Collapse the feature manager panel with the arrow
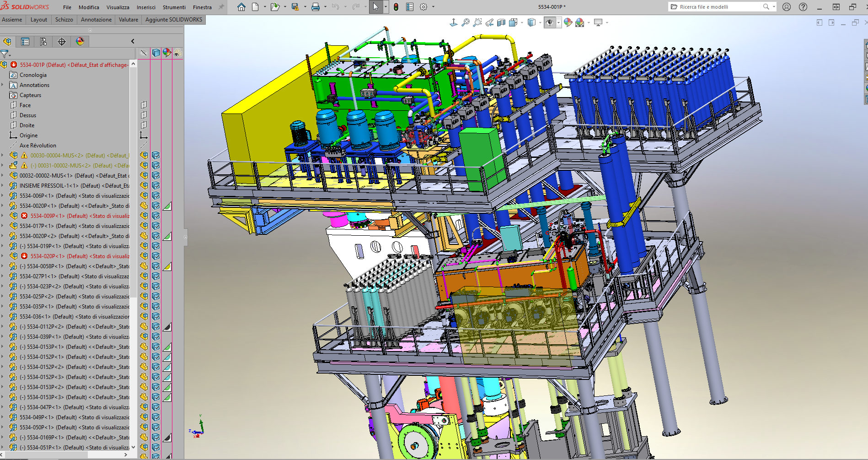The height and width of the screenshot is (460, 868). pyautogui.click(x=133, y=41)
